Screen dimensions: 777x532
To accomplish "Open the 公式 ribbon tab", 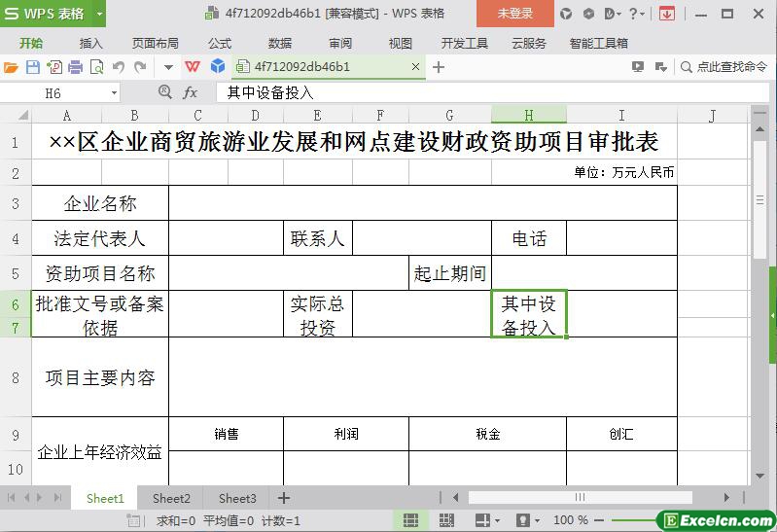I will [220, 43].
